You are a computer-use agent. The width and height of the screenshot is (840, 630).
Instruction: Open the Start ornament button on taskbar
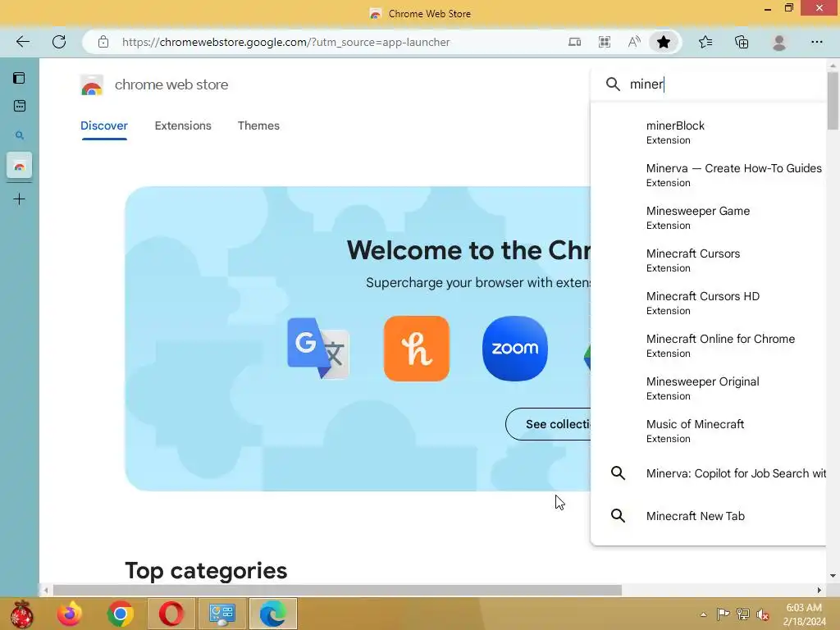[x=22, y=614]
